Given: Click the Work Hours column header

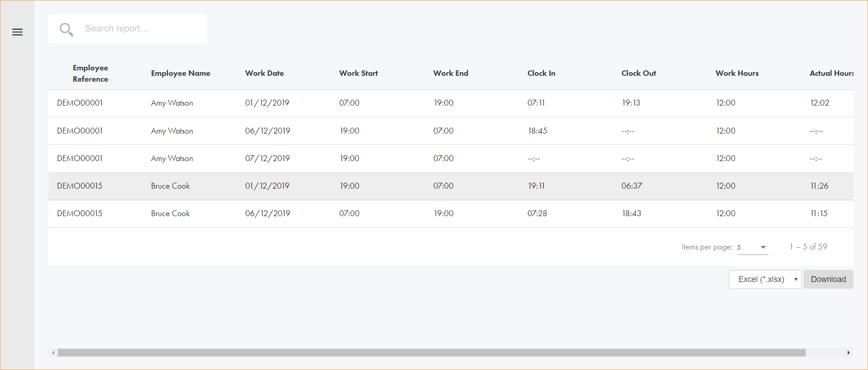Looking at the screenshot, I should click(737, 73).
